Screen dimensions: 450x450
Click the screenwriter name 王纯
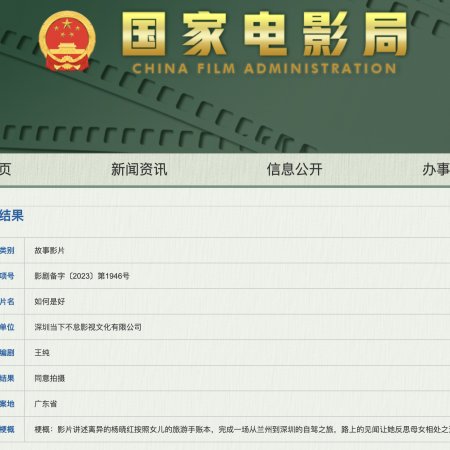42,353
